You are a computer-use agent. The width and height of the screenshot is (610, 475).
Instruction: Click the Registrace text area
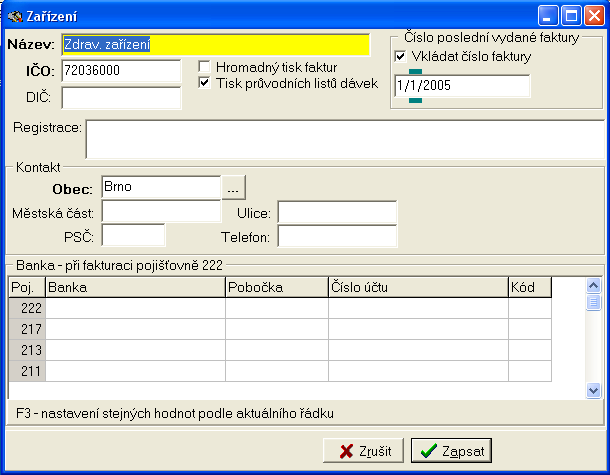click(x=344, y=139)
